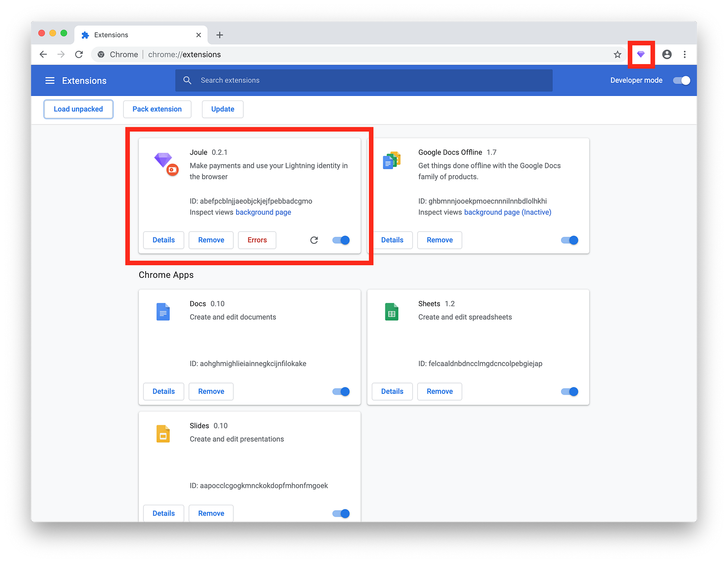Remove the Sheets app
This screenshot has height=563, width=728.
(x=440, y=392)
